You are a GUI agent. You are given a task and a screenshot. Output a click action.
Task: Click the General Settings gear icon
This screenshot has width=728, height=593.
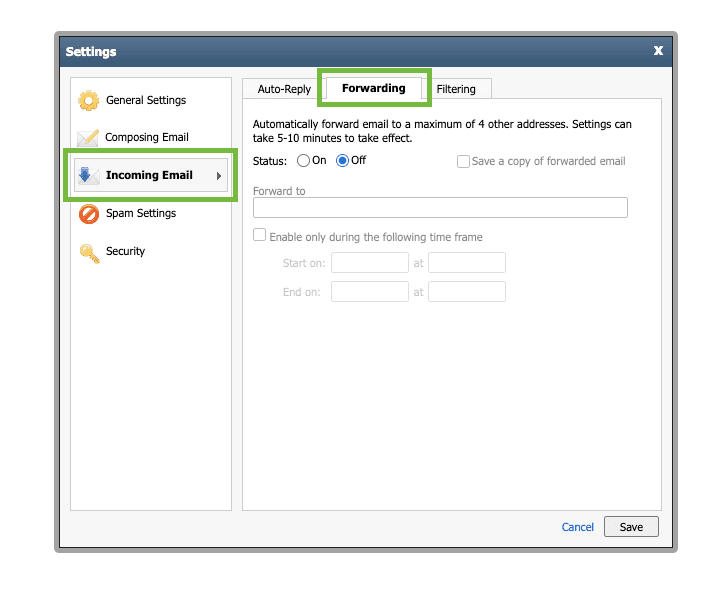(88, 100)
